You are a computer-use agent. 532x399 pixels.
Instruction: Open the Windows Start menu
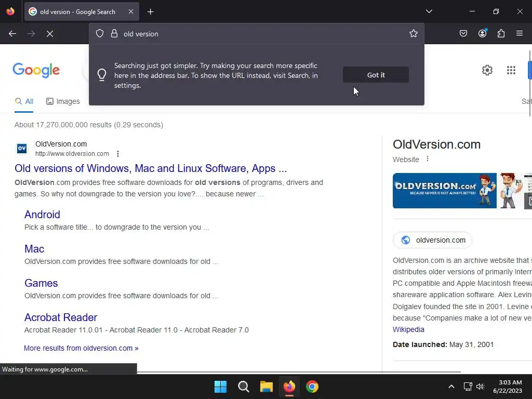(x=220, y=387)
